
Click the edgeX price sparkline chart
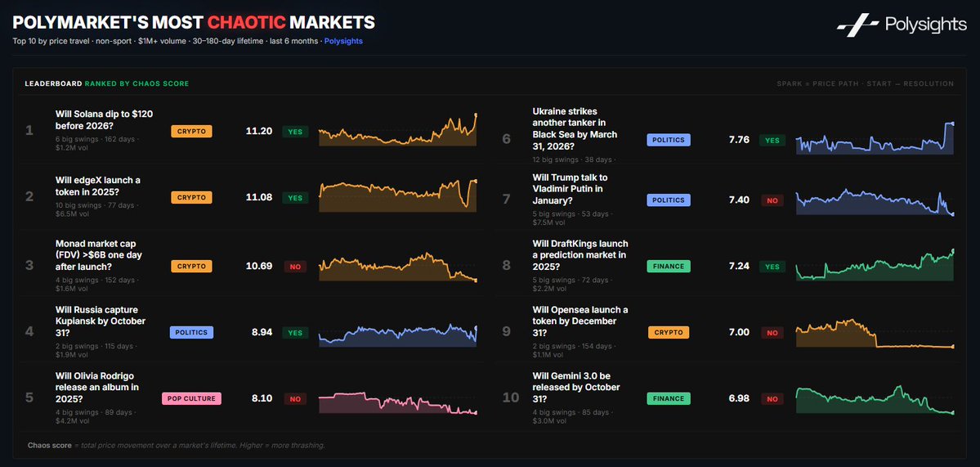pos(398,195)
